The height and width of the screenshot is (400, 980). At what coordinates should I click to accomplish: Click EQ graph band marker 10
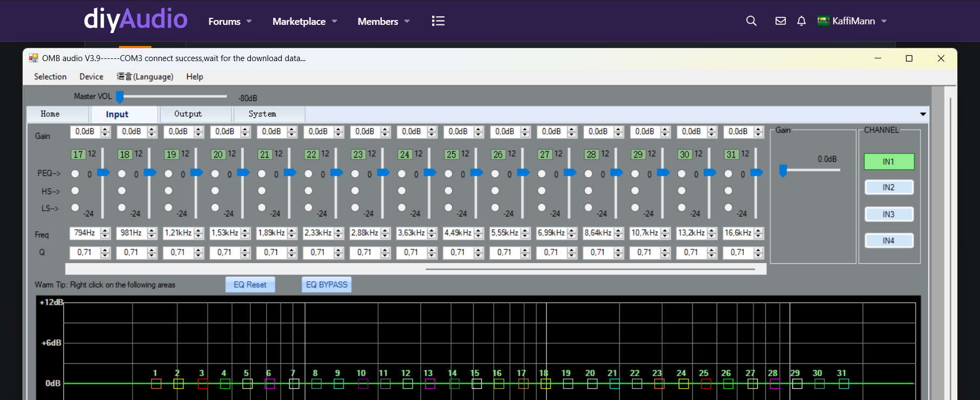coord(363,384)
